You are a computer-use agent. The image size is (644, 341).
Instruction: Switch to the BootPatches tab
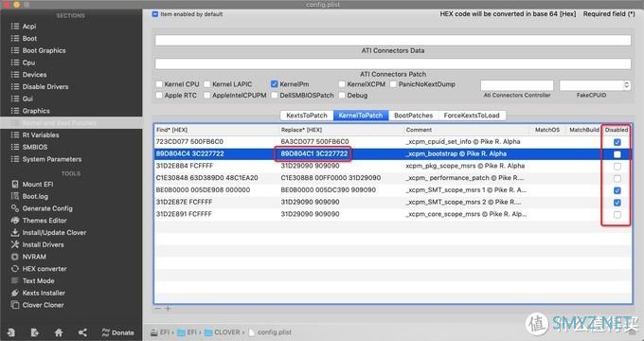pyautogui.click(x=413, y=116)
